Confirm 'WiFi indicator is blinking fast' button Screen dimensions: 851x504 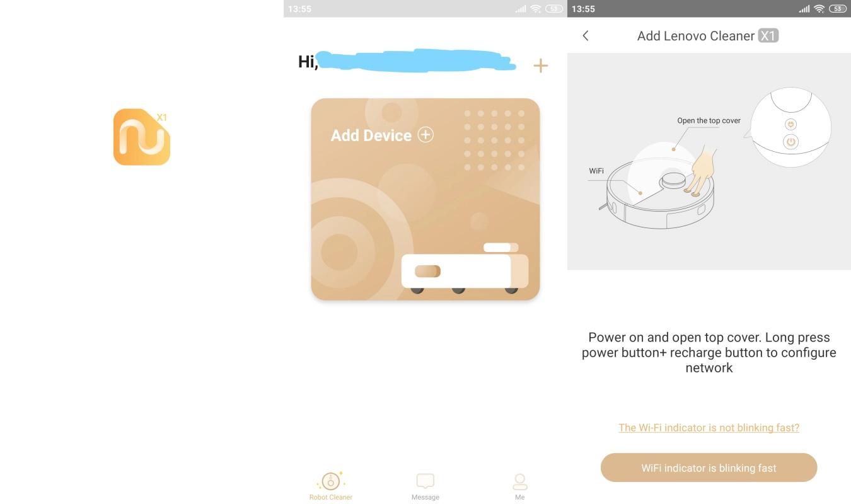pyautogui.click(x=709, y=468)
